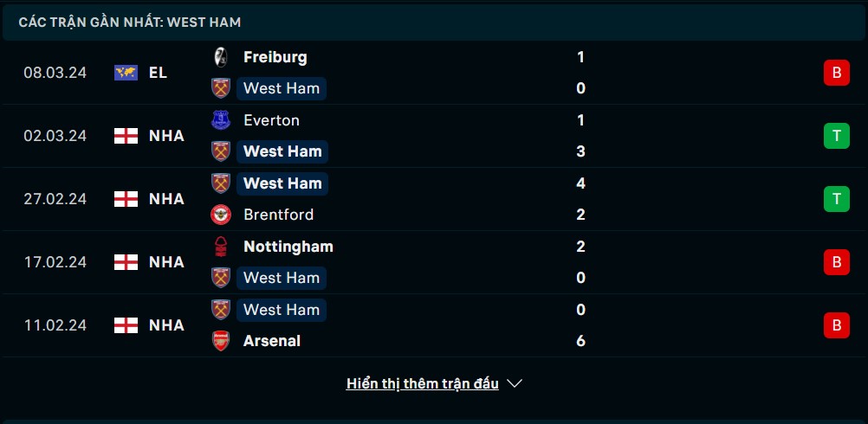Click the Nottingham Forest crest icon
The height and width of the screenshot is (424, 868).
pyautogui.click(x=221, y=246)
